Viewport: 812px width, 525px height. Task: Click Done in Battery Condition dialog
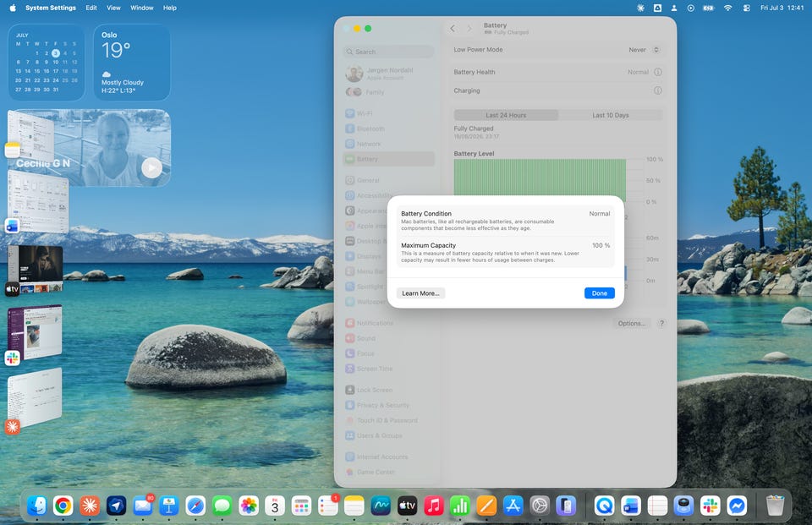pos(599,293)
